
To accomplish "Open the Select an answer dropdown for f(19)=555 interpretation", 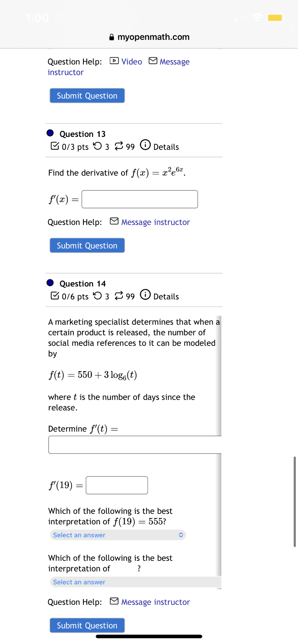I will point(118,535).
